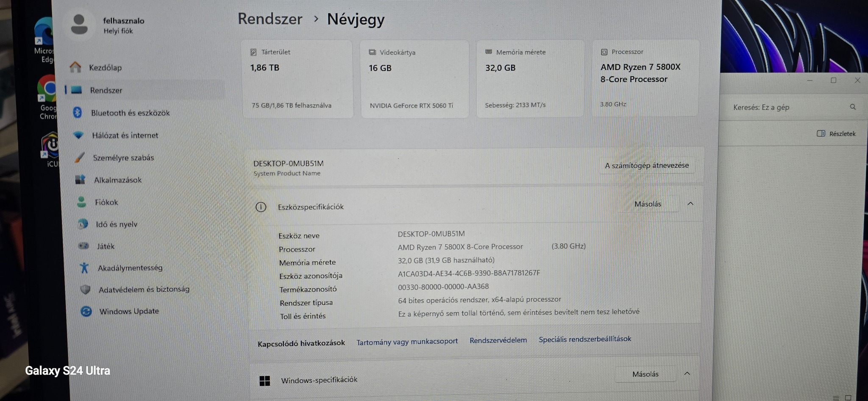
Task: Open Speciális rendszerbeállítások link
Action: tap(585, 339)
